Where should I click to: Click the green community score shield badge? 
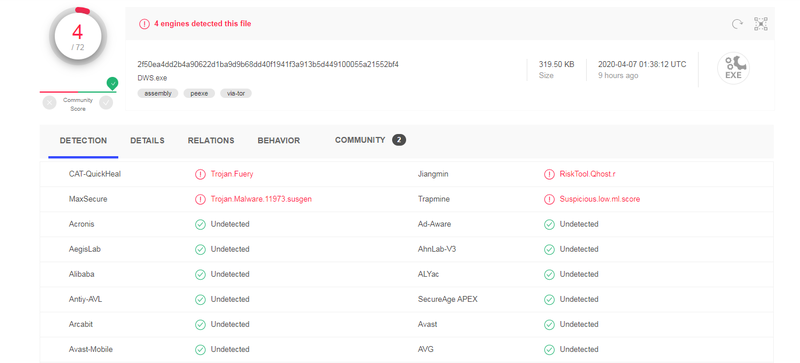point(112,83)
